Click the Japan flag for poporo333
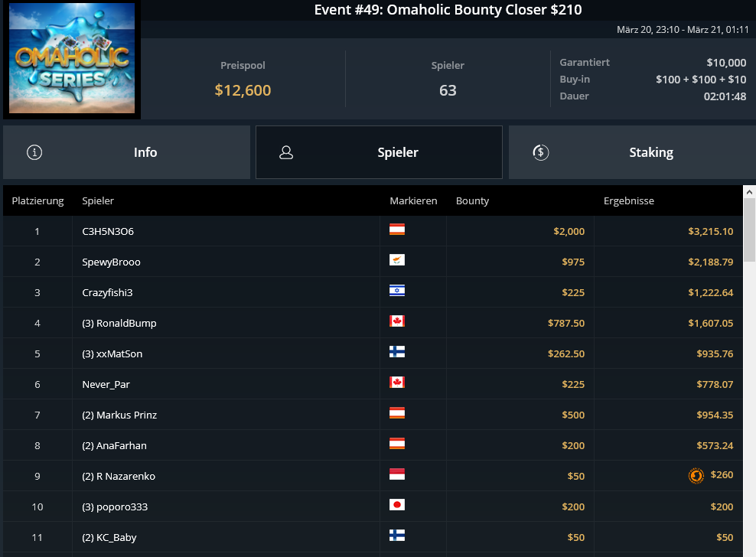This screenshot has width=756, height=557. pos(397,505)
